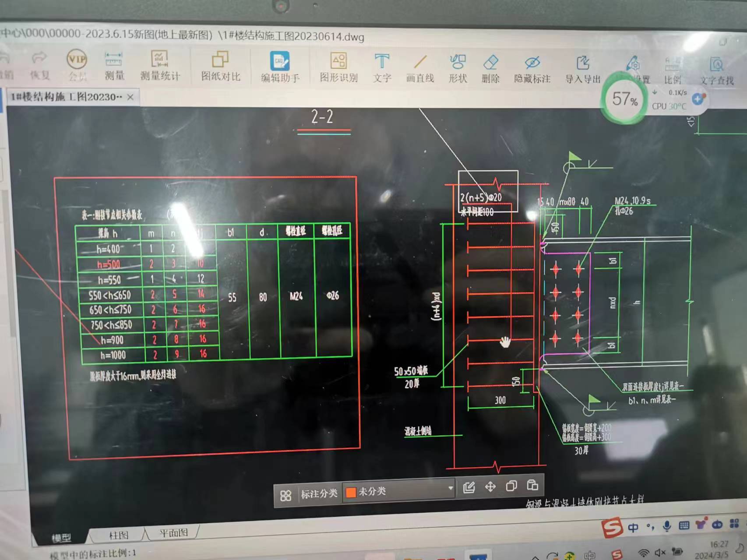Toggle 隐藏标注 hide annotations
The width and height of the screenshot is (747, 560).
tap(532, 69)
